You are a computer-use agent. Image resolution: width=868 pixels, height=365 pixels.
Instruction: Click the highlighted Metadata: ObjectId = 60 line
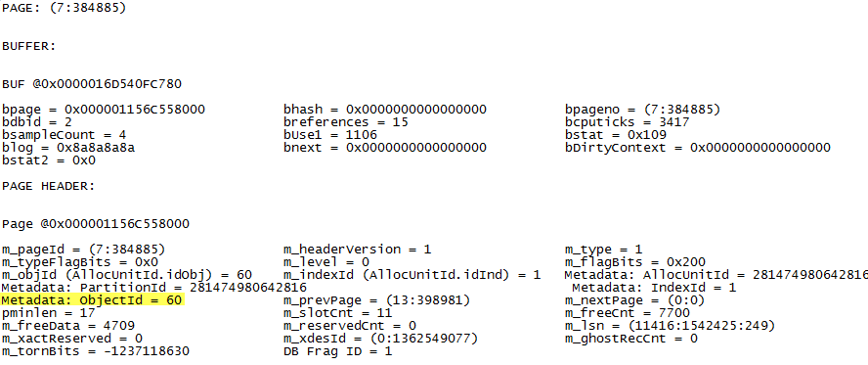(92, 300)
